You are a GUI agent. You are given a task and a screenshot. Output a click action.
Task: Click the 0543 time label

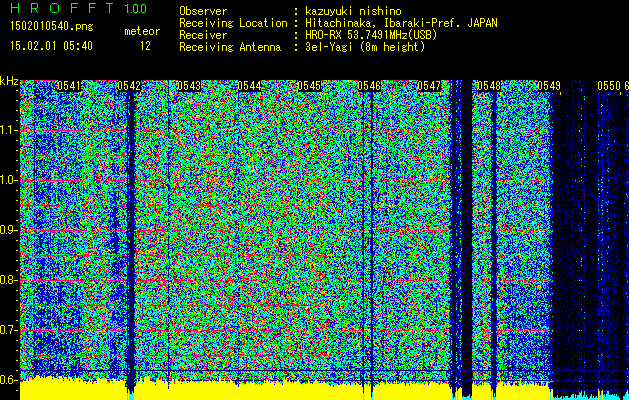pos(190,87)
